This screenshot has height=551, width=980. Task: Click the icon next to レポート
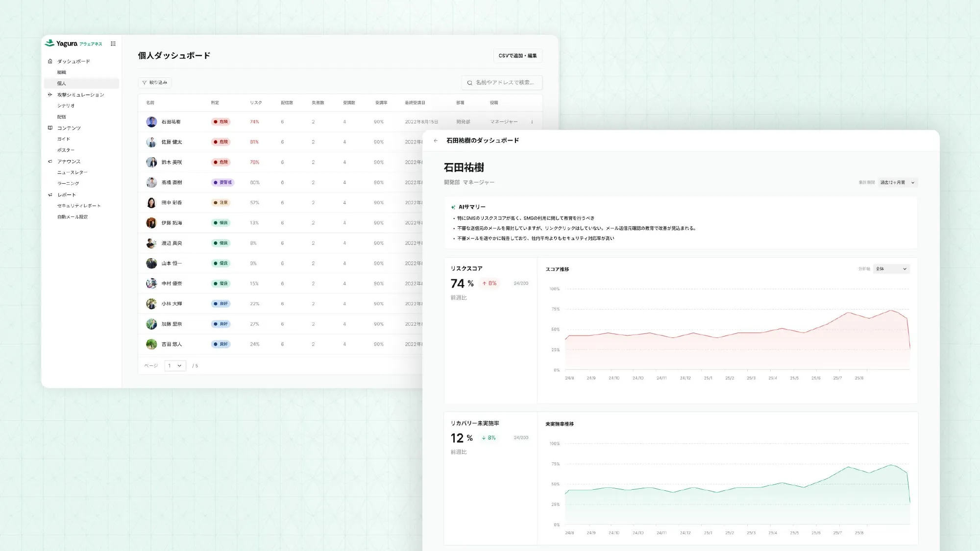click(x=50, y=194)
